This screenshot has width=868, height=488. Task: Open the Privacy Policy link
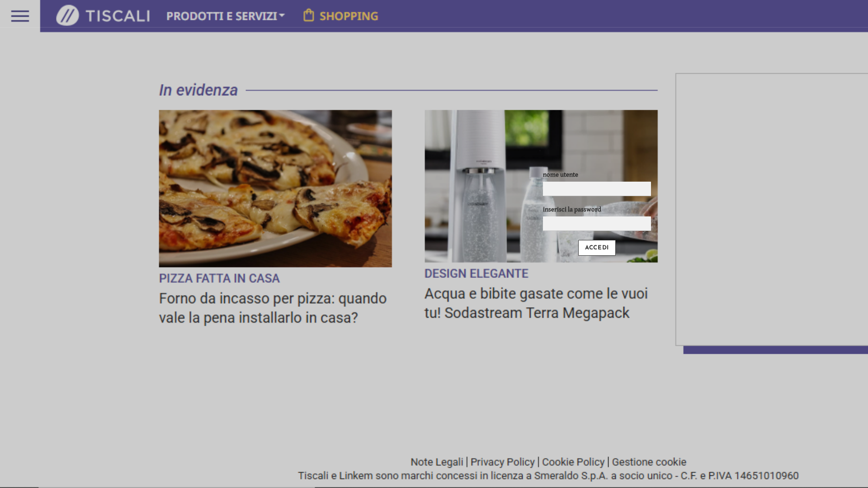coord(502,462)
